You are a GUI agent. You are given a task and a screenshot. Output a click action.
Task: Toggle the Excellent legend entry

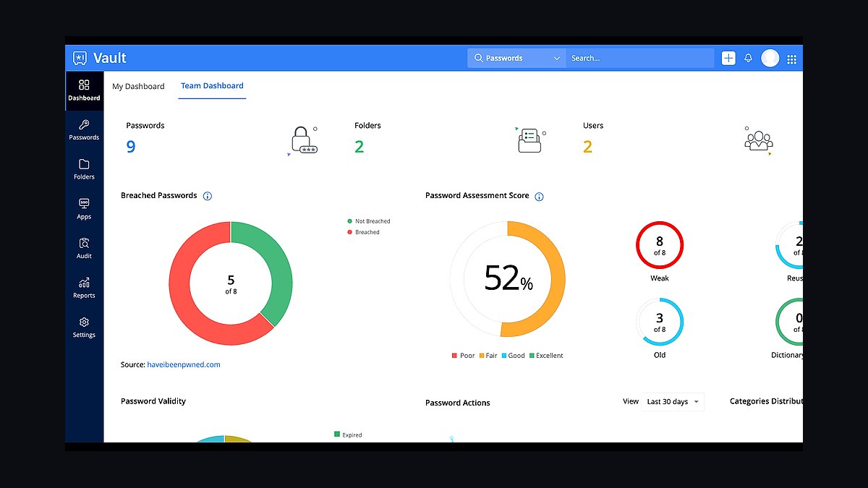pos(546,356)
